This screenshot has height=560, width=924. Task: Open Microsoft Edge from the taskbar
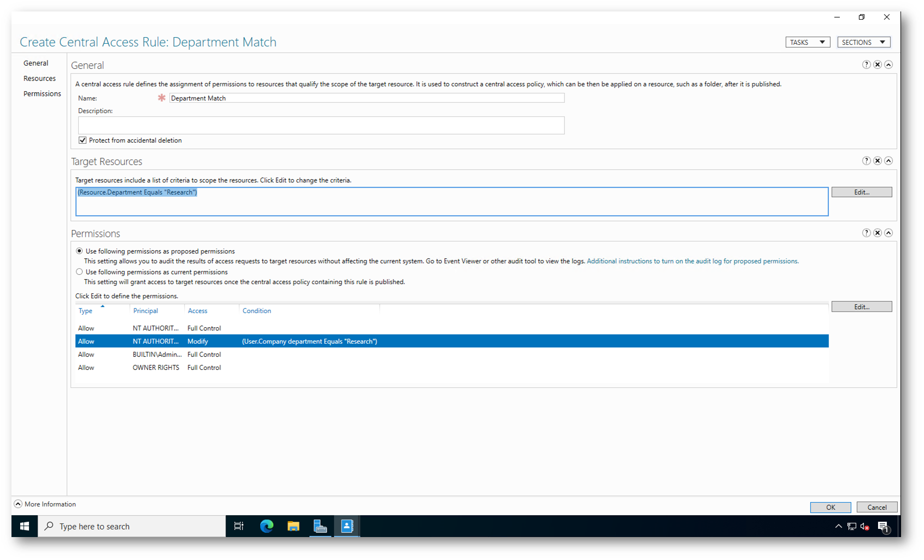point(267,526)
